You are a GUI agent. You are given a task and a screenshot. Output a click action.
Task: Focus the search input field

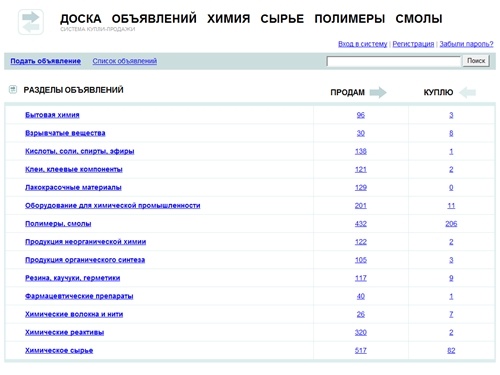393,61
